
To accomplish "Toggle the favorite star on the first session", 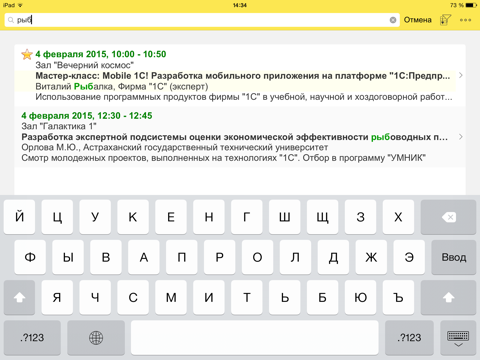I will 27,54.
